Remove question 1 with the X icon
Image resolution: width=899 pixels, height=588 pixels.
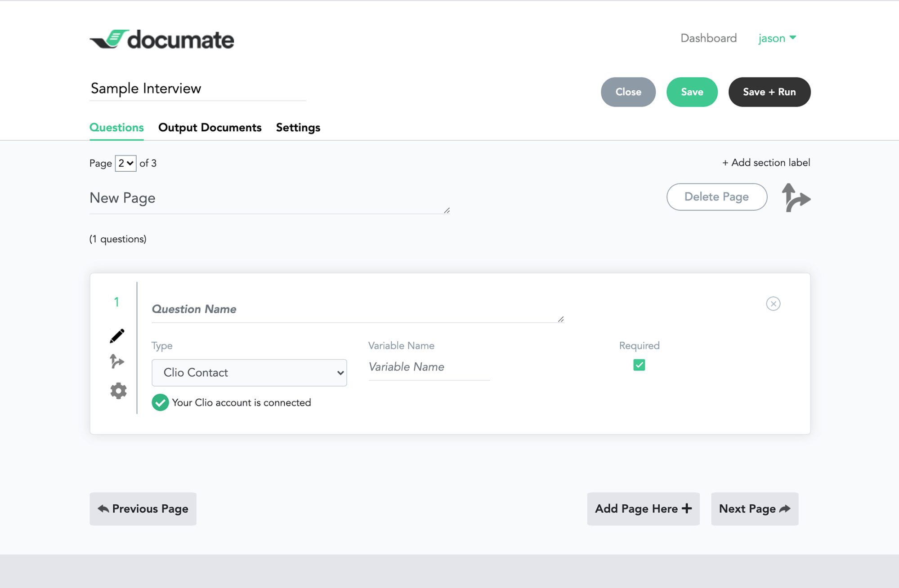[x=773, y=304]
